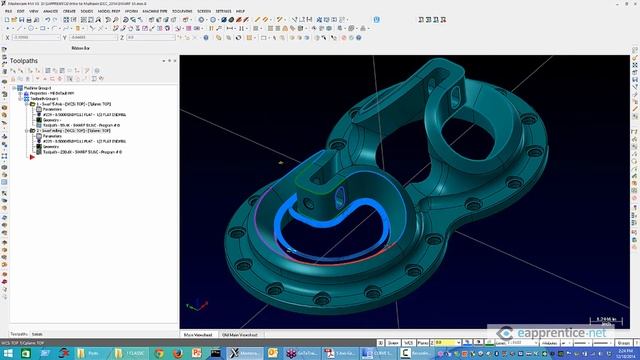The width and height of the screenshot is (640, 360).
Task: Open the Z depth dropdown in status bar
Action: (x=459, y=343)
